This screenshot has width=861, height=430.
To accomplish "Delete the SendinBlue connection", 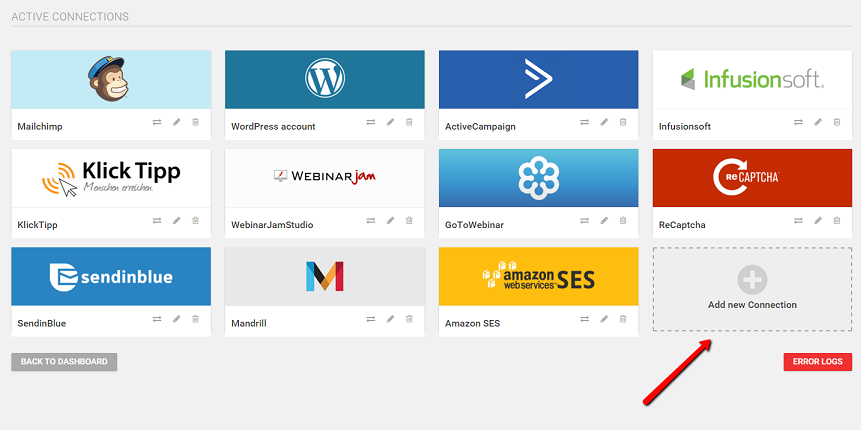I will coord(195,319).
